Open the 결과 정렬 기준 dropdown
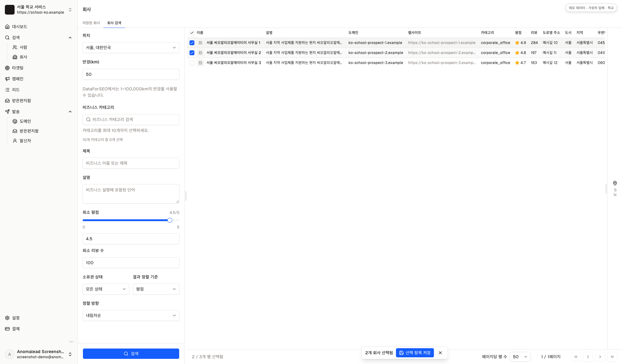 coord(156,289)
